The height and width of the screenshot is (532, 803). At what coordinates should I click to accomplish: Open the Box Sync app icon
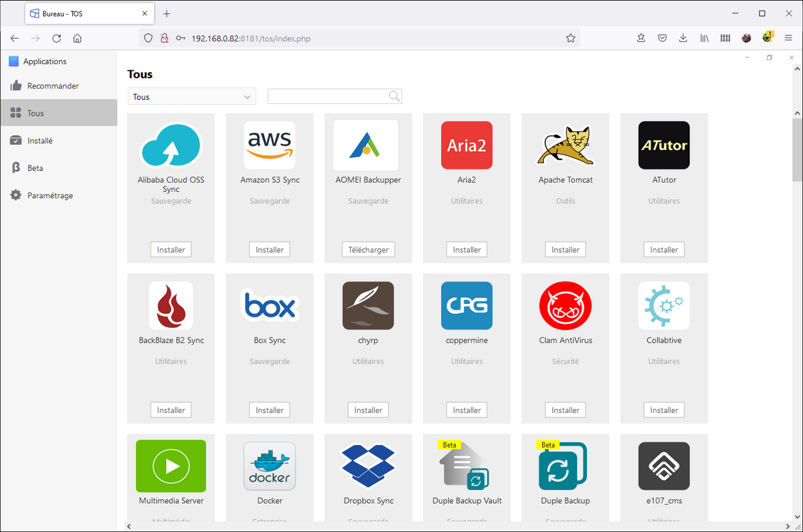coord(270,305)
